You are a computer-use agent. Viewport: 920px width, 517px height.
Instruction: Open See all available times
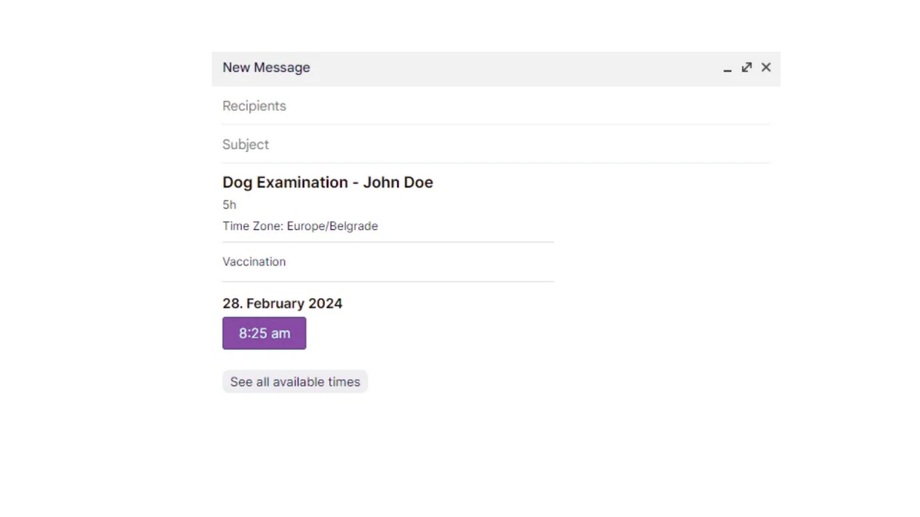click(295, 382)
